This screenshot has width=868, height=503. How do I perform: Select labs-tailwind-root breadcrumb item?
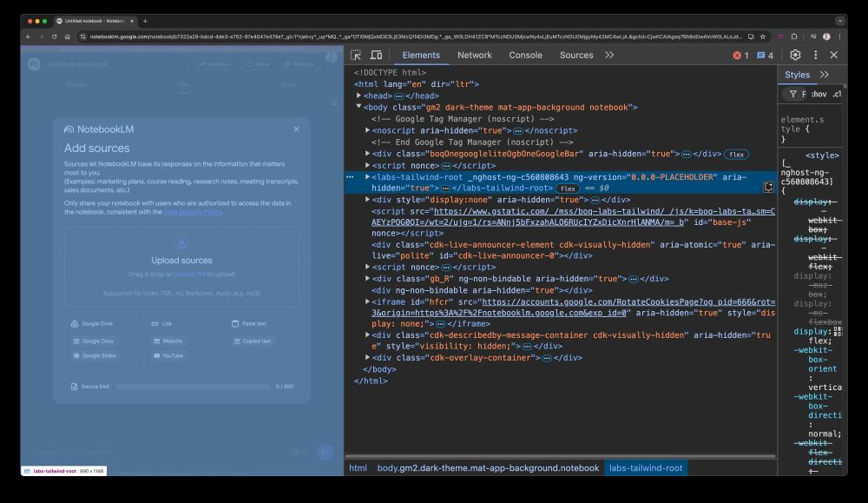(x=646, y=468)
